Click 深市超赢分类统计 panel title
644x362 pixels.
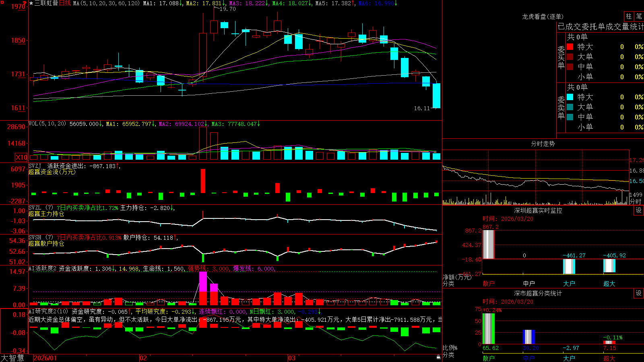[538, 293]
